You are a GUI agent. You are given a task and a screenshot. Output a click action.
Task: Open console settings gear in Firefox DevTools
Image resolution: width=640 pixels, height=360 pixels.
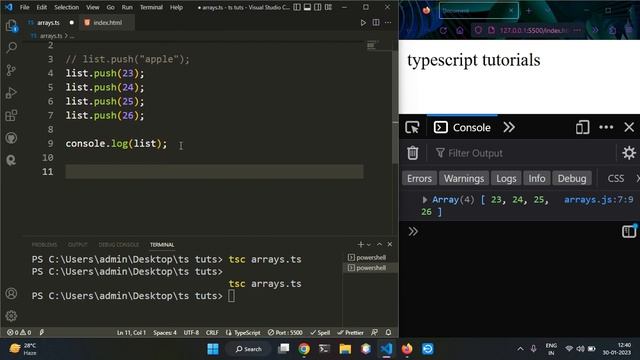coord(629,153)
